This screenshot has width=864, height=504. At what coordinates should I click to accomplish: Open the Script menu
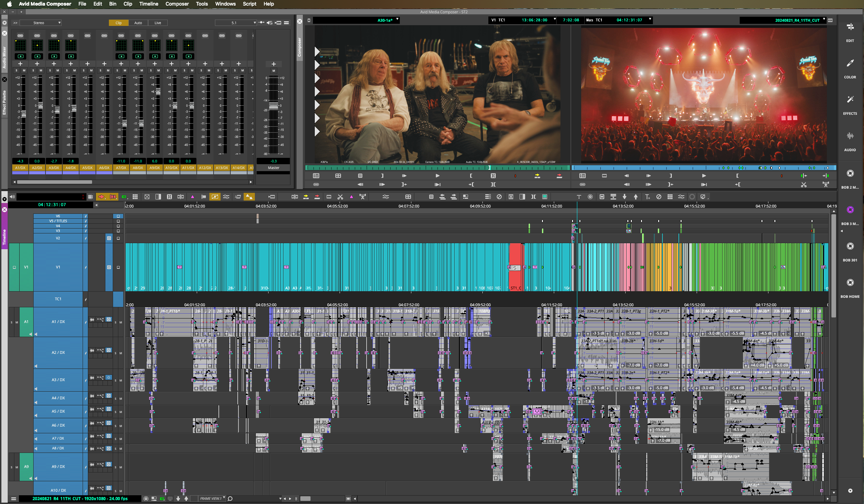249,4
